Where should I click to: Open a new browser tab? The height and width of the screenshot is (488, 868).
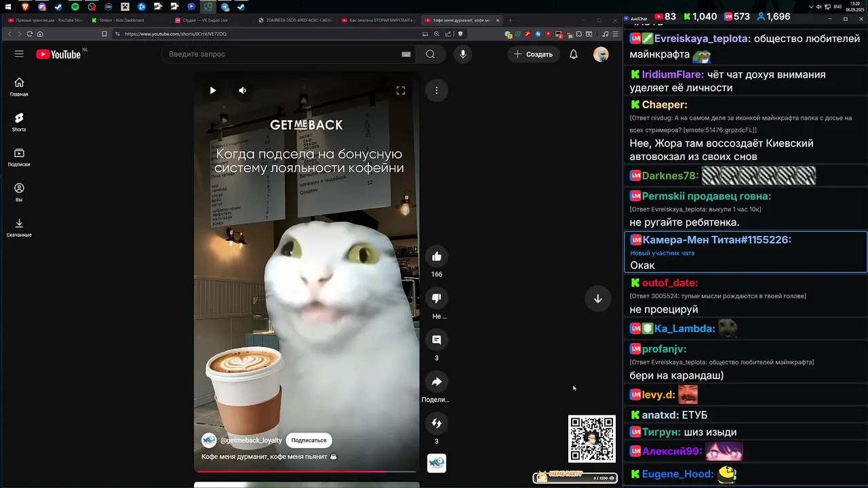[511, 20]
